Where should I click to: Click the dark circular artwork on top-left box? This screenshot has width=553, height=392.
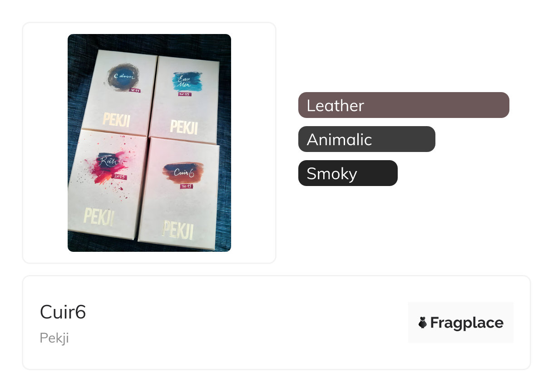pyautogui.click(x=121, y=77)
